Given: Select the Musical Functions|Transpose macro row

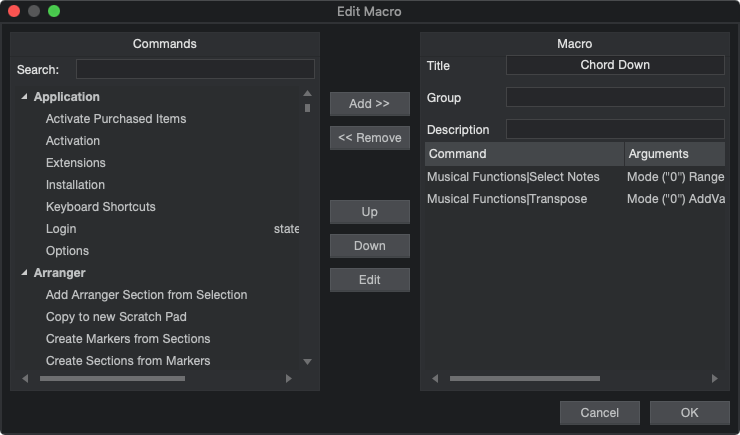Looking at the screenshot, I should pyautogui.click(x=507, y=199).
